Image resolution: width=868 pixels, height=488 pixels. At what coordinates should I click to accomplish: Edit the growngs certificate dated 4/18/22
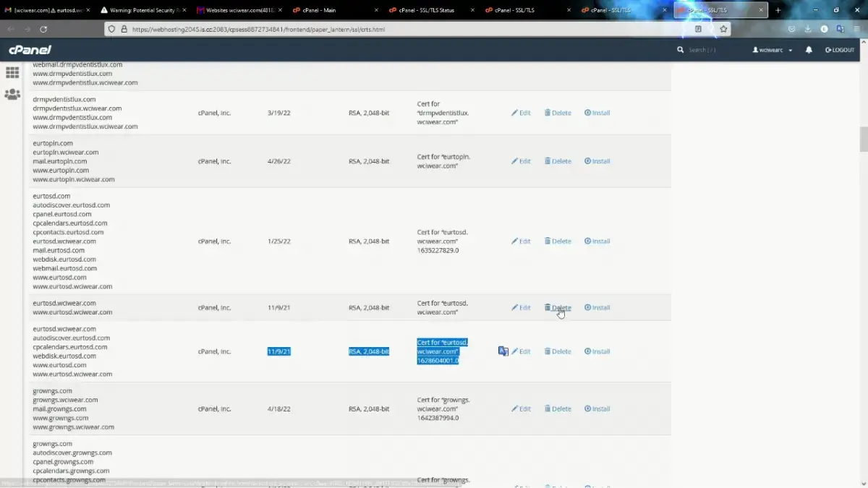tap(521, 409)
